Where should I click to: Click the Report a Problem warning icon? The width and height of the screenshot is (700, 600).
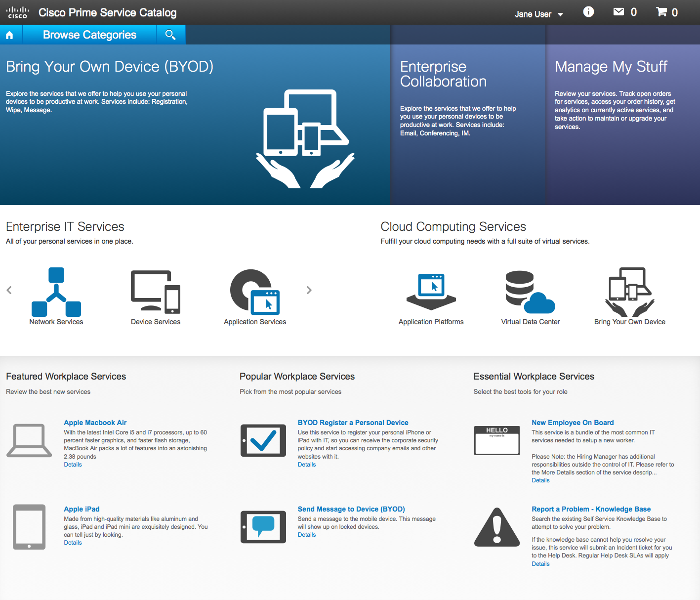[497, 527]
